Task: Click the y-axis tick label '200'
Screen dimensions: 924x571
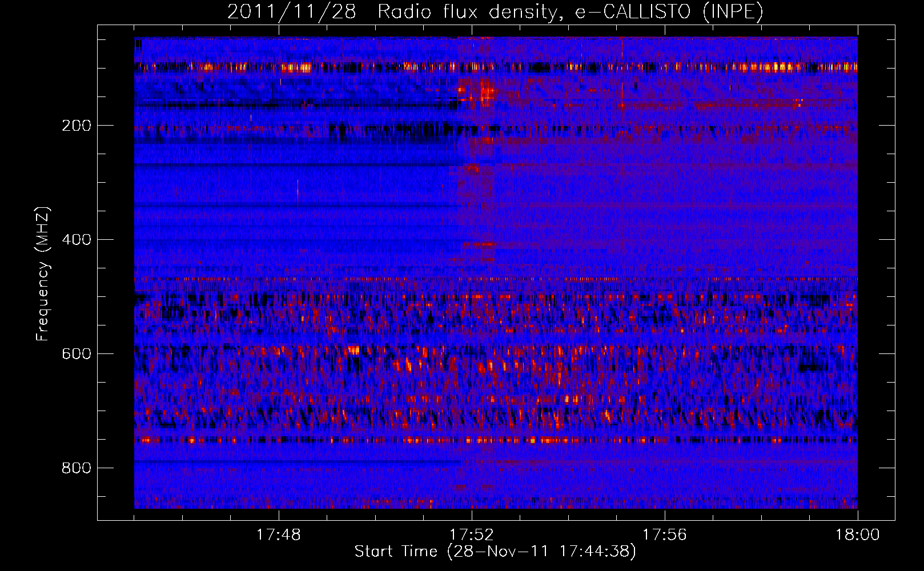Action: pos(77,126)
